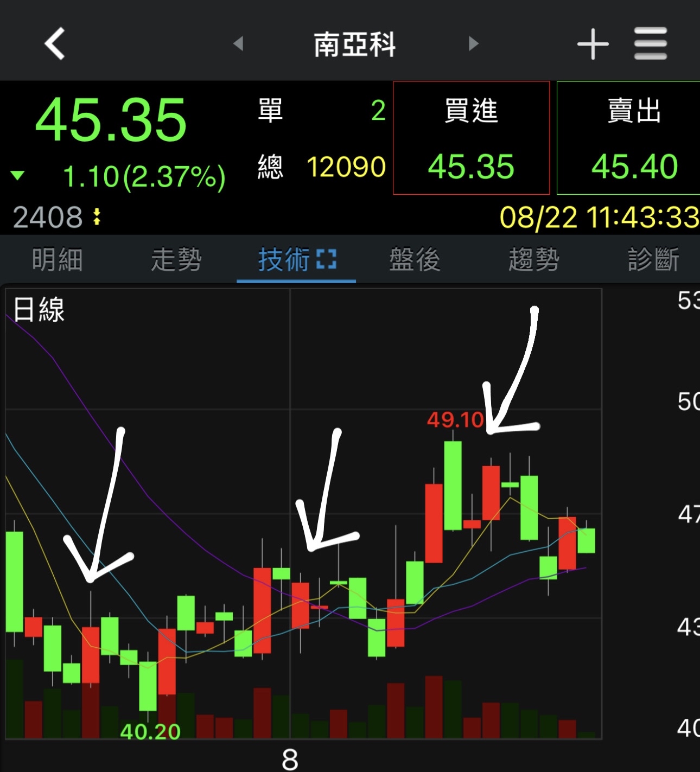Switch to the 明細 tab

tap(58, 259)
